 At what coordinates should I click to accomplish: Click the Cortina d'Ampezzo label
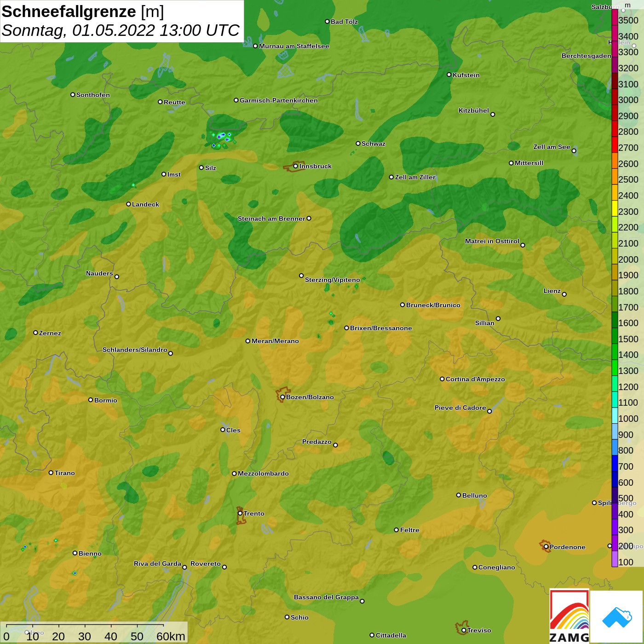475,379
